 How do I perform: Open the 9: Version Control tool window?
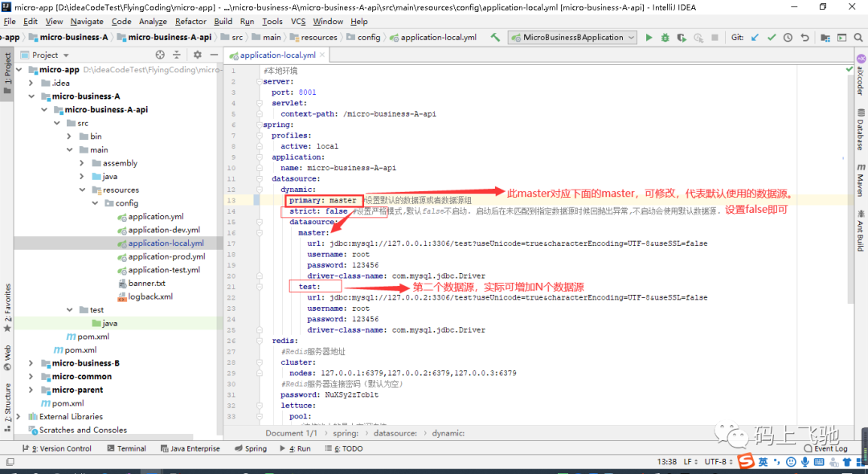click(x=56, y=448)
